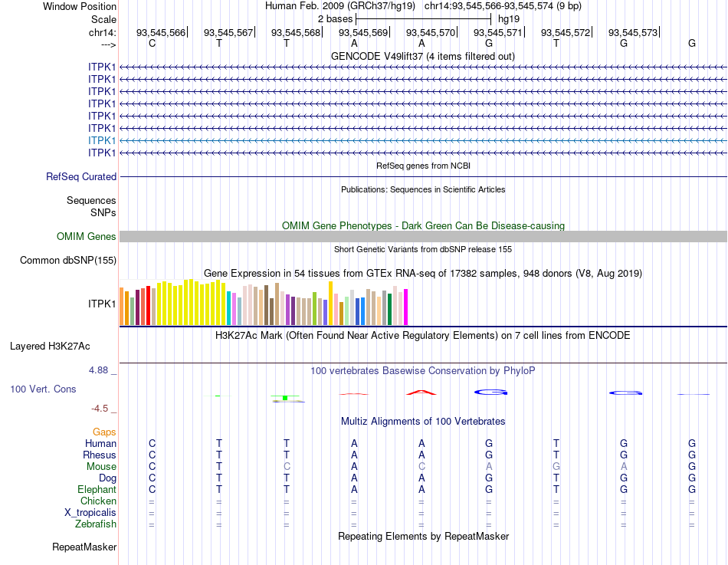Click the RepeatMasker track label
The image size is (728, 565).
[x=84, y=547]
